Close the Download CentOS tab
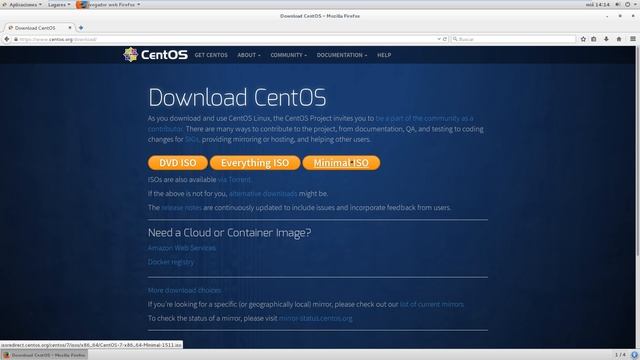This screenshot has height=360, width=640. click(x=70, y=28)
